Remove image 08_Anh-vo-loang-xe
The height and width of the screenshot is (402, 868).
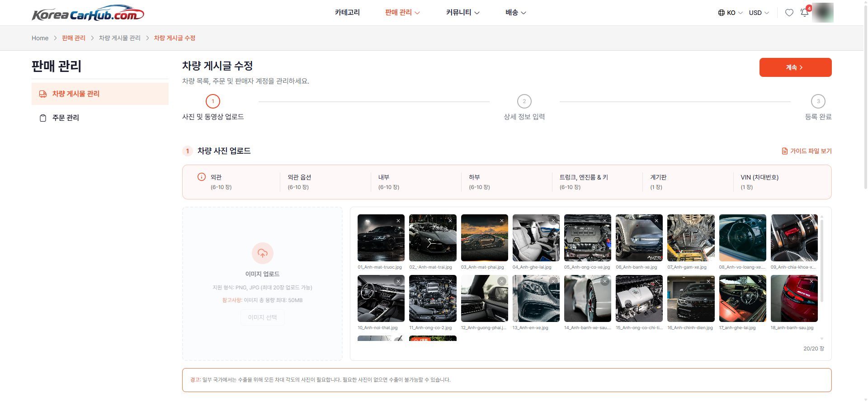click(760, 221)
